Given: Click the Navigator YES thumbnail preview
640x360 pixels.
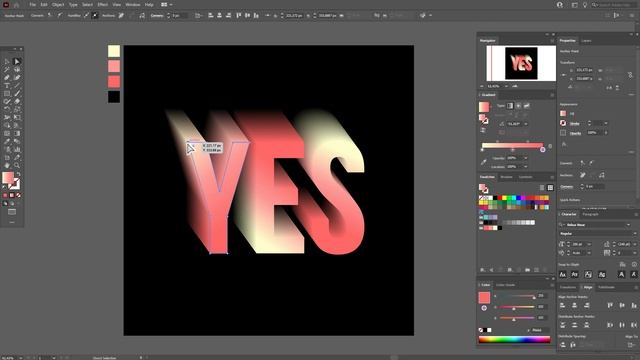Looking at the screenshot, I should point(521,63).
